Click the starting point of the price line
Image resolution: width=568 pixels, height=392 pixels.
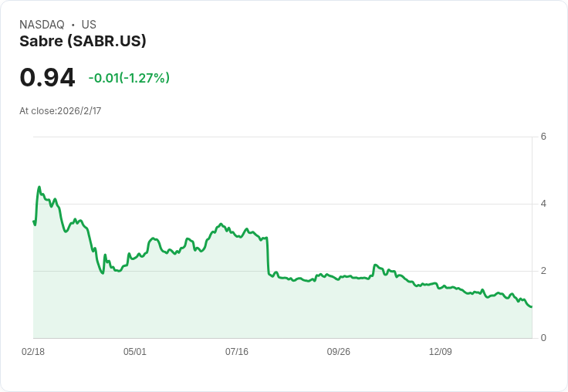tap(33, 221)
